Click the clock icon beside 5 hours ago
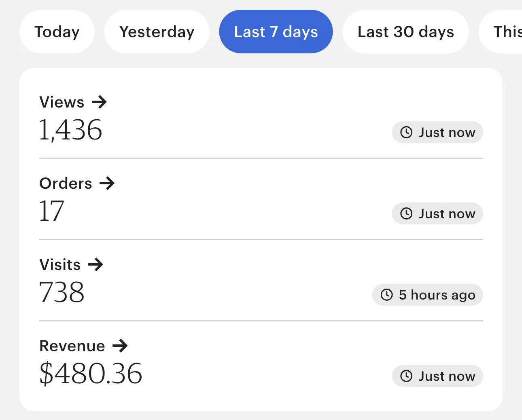 pos(387,295)
